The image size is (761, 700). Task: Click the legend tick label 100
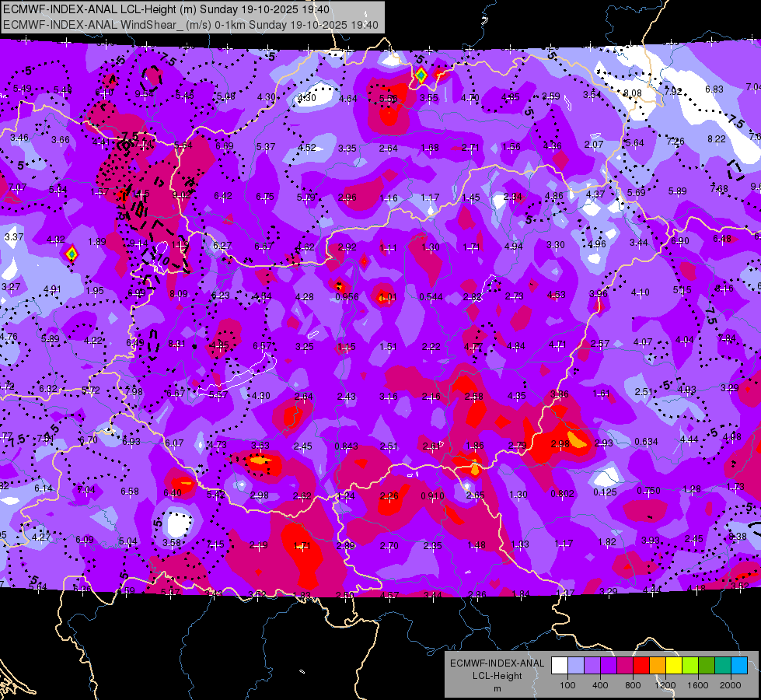(567, 685)
